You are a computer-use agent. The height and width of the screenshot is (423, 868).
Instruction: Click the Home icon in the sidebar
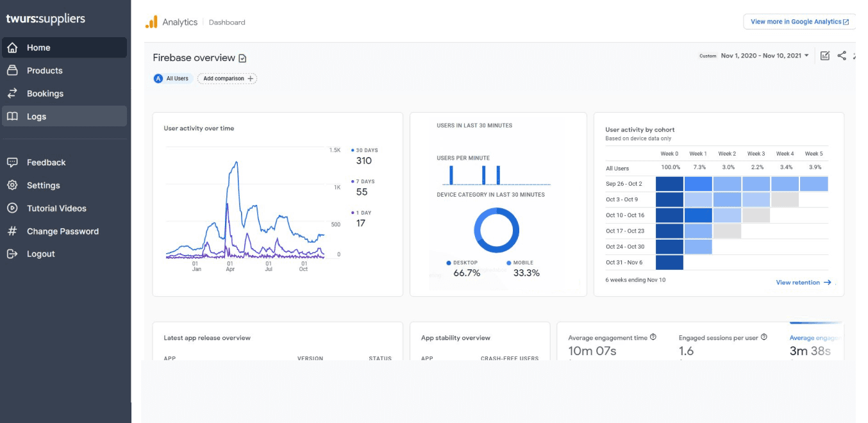[12, 47]
